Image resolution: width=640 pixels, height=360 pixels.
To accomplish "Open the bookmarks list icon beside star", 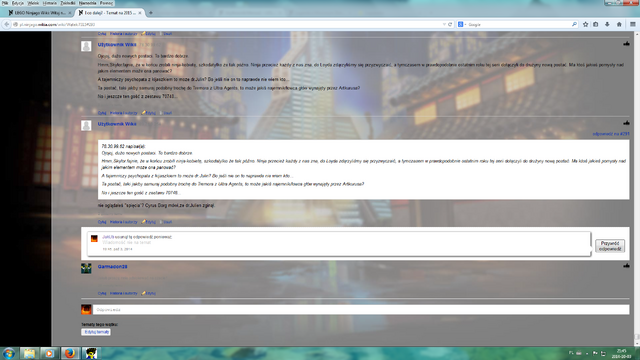I will [596, 24].
